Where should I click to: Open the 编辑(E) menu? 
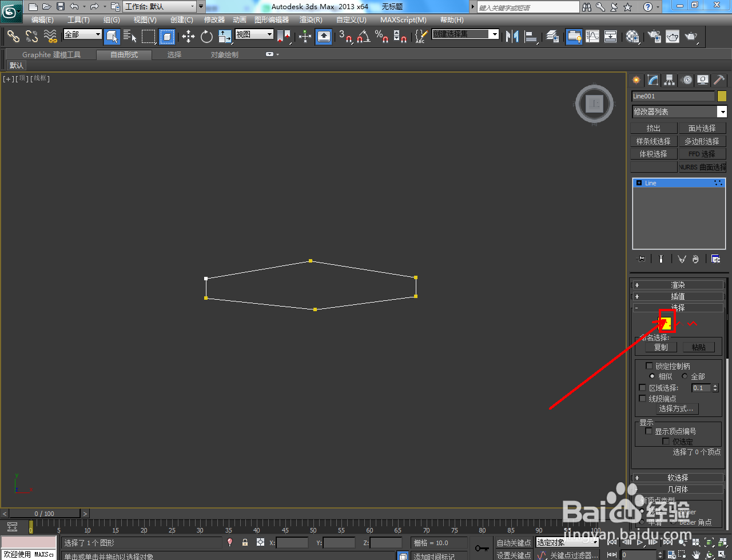(x=42, y=20)
